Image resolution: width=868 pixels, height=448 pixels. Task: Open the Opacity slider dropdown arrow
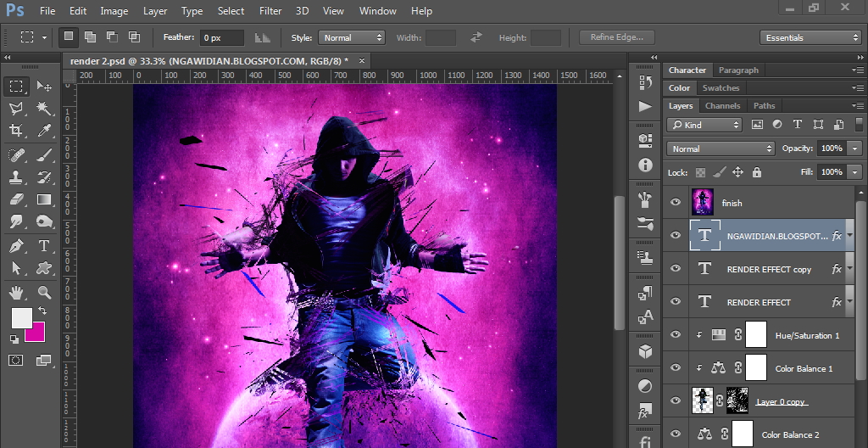pyautogui.click(x=855, y=148)
